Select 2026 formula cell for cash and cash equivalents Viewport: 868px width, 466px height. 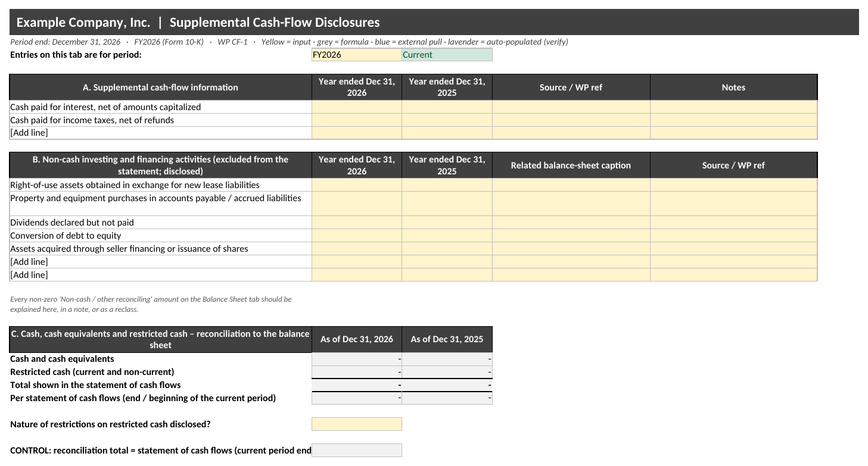pos(357,359)
